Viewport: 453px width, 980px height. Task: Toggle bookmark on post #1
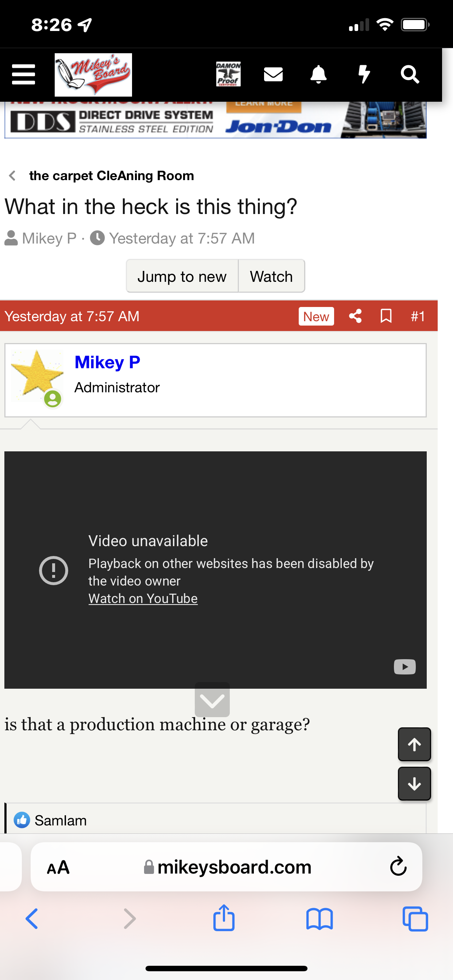click(386, 316)
